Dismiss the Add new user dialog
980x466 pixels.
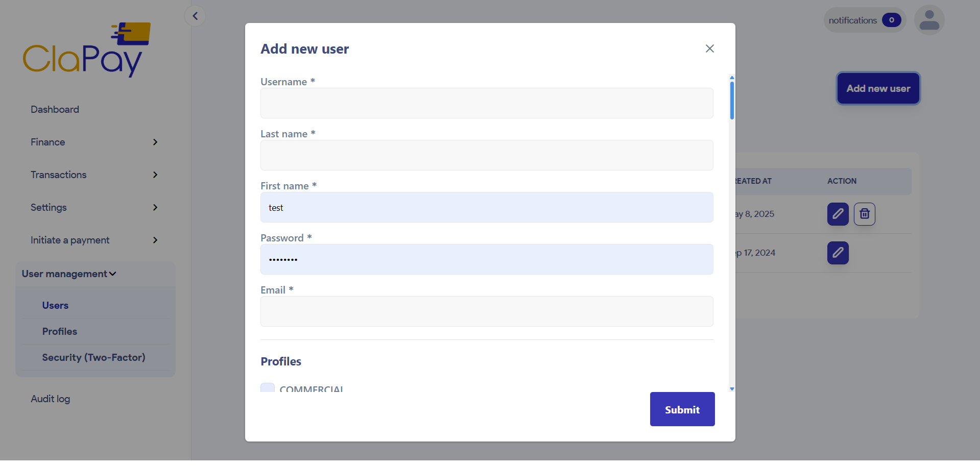click(709, 48)
